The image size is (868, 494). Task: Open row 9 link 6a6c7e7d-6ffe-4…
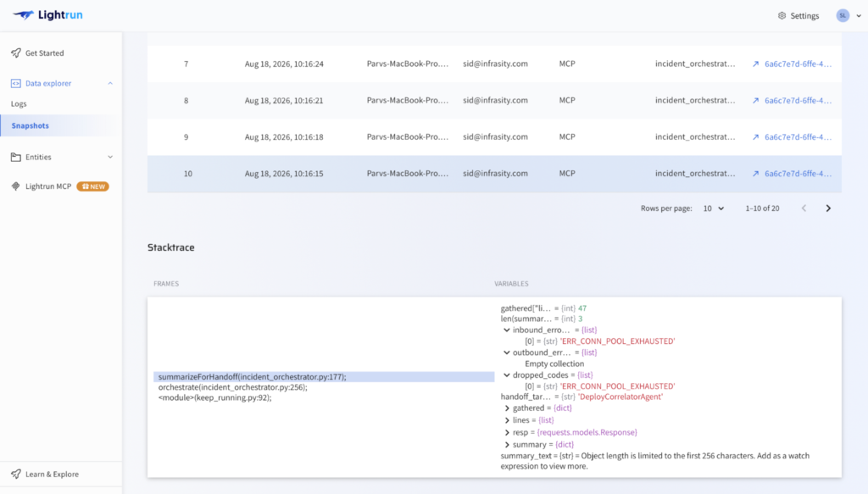798,137
